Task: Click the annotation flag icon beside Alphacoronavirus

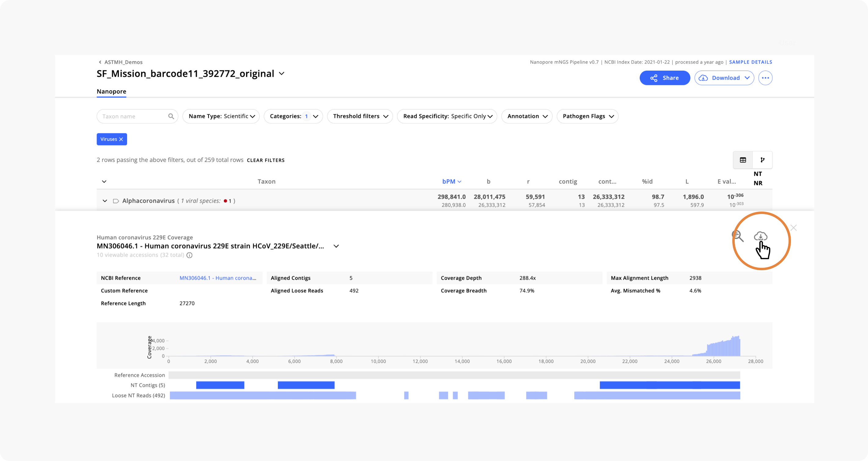Action: point(116,201)
